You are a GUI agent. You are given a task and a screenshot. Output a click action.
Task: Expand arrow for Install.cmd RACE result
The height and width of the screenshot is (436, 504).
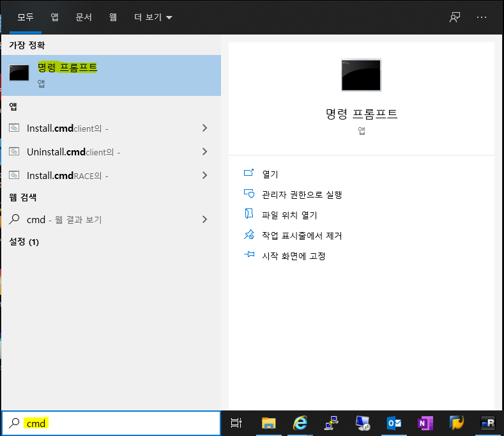pyautogui.click(x=205, y=175)
